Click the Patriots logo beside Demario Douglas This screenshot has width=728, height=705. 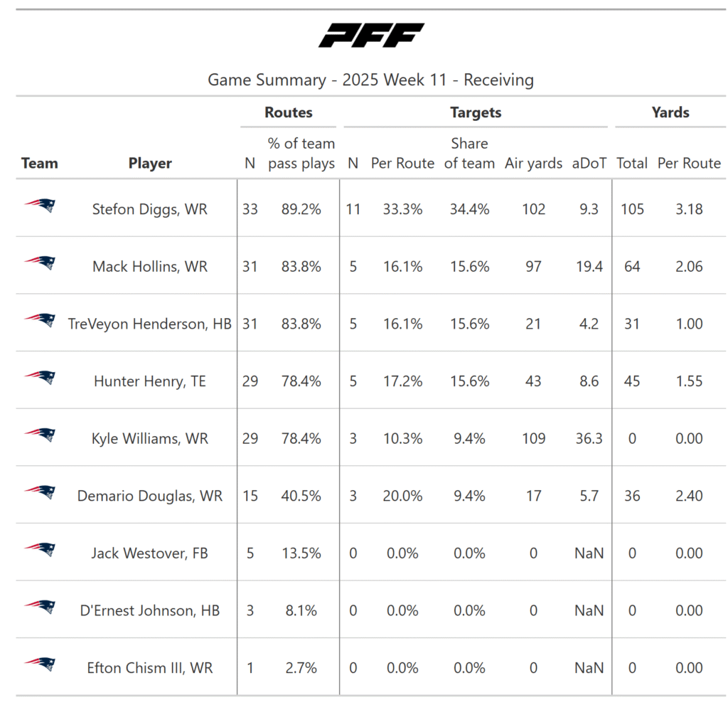point(40,492)
